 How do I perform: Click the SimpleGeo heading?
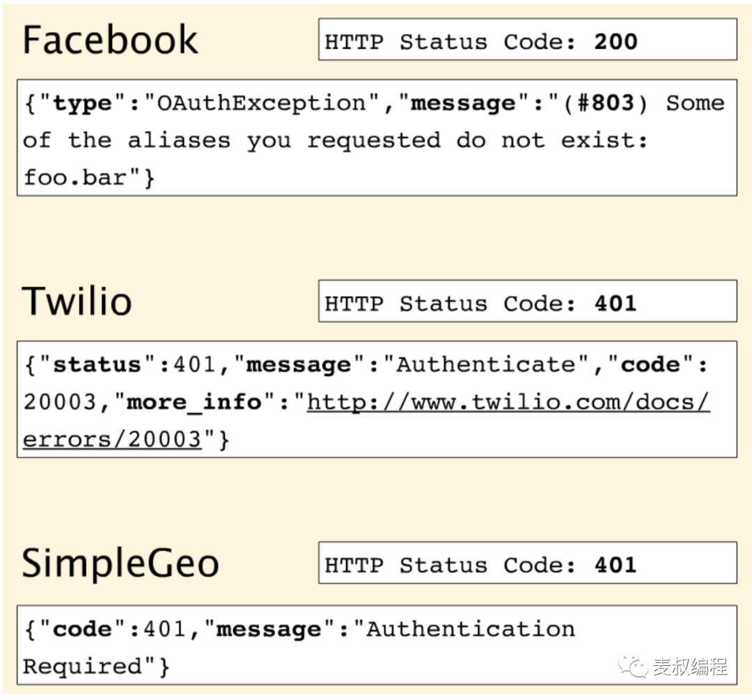[x=120, y=563]
